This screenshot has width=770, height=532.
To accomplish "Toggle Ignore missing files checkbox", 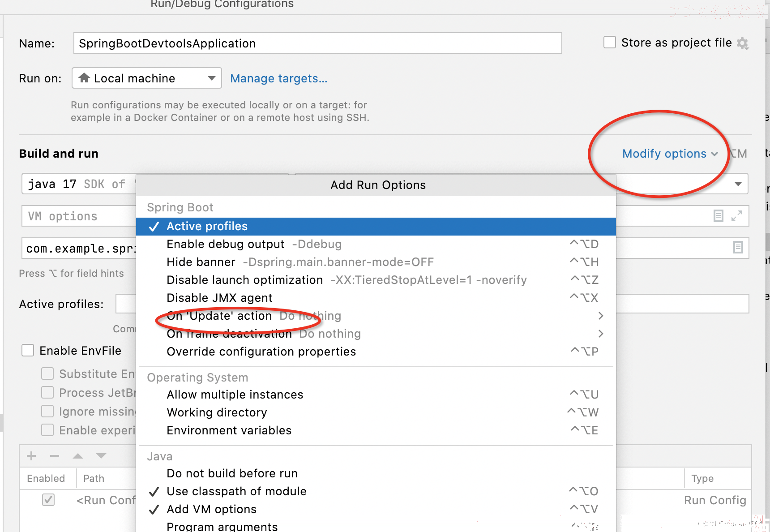I will (47, 411).
